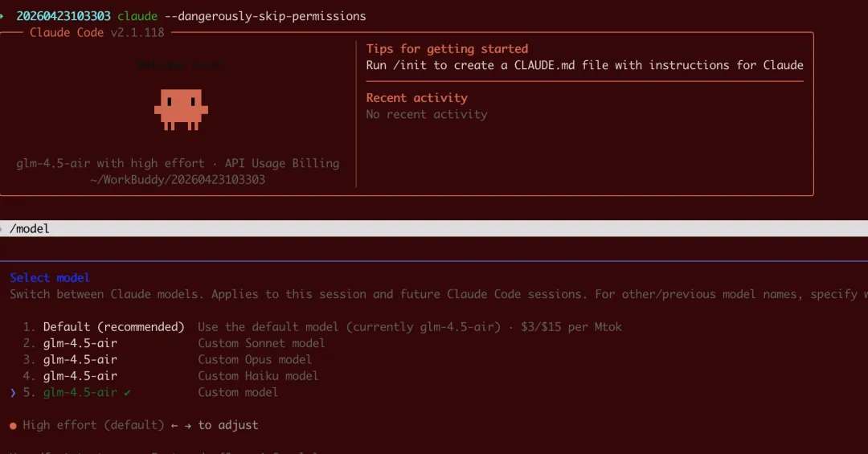Click the left arrow to lower effort

point(174,425)
